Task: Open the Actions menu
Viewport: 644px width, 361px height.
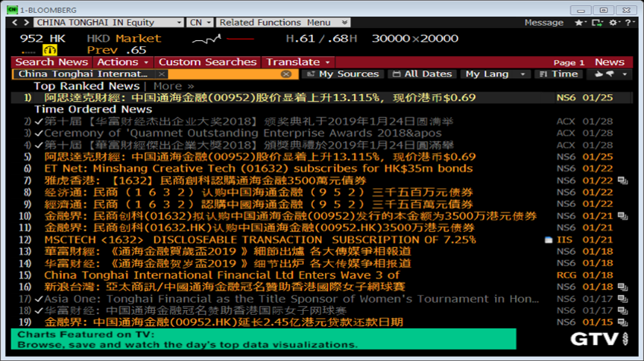Action: tap(122, 62)
